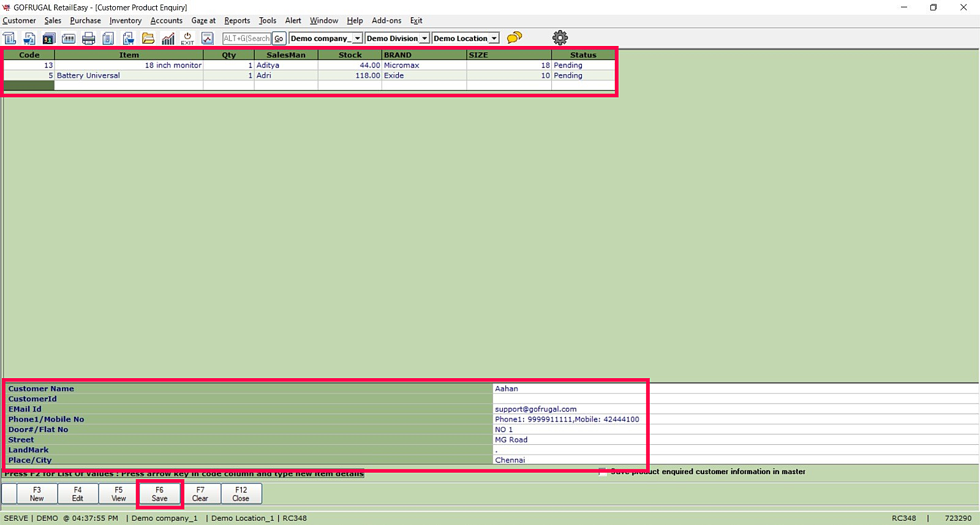Screen dimensions: 980x525
Task: Click the F4 Edit button
Action: 78,494
